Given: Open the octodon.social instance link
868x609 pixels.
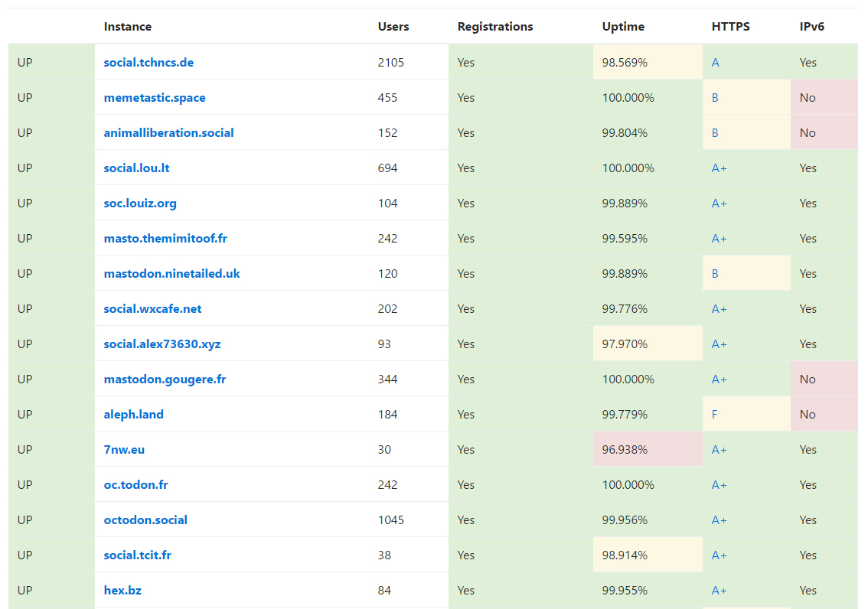Looking at the screenshot, I should coord(145,519).
